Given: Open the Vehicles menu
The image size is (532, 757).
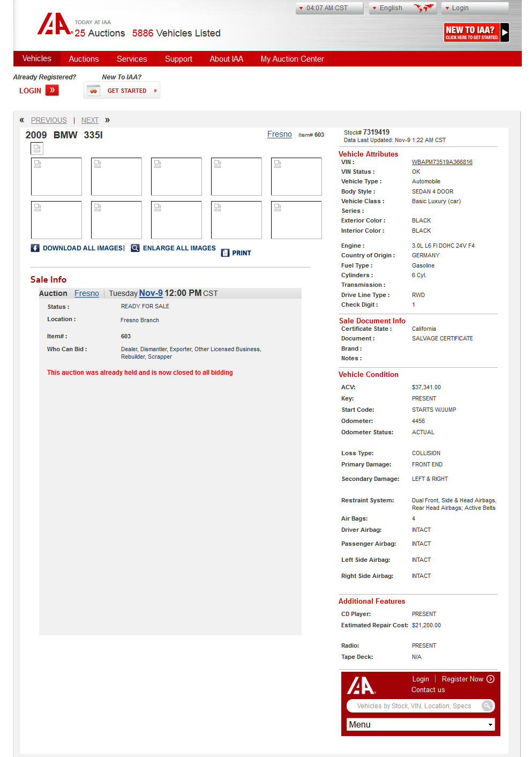Looking at the screenshot, I should click(x=37, y=58).
